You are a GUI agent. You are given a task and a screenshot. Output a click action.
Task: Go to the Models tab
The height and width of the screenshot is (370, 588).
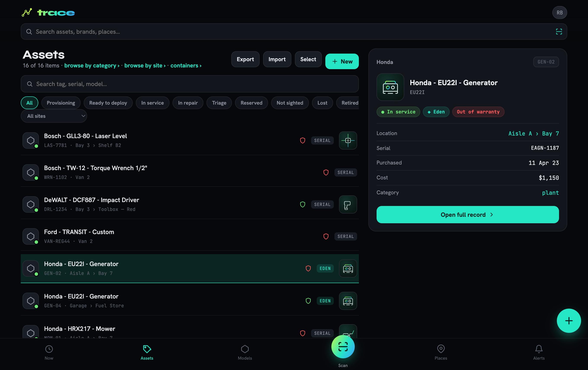point(245,352)
